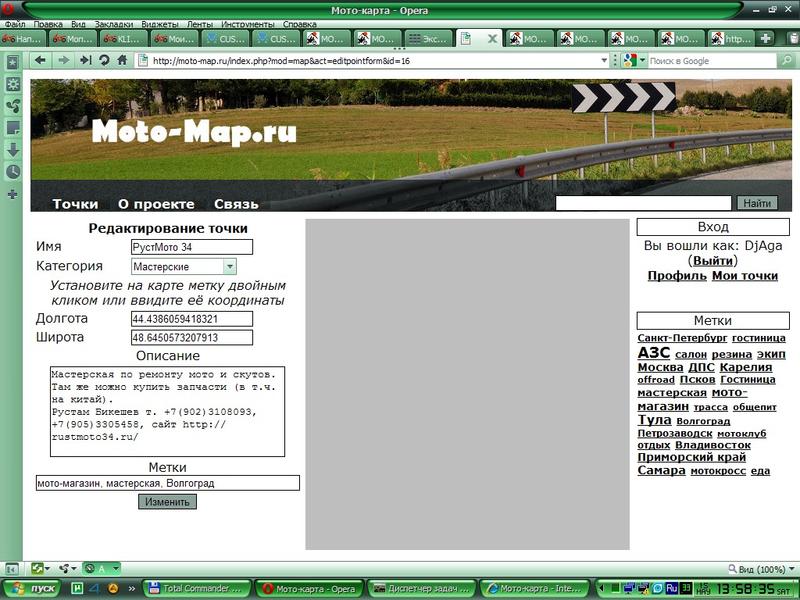Open the Вид menu
Image resolution: width=800 pixels, height=600 pixels.
click(78, 24)
